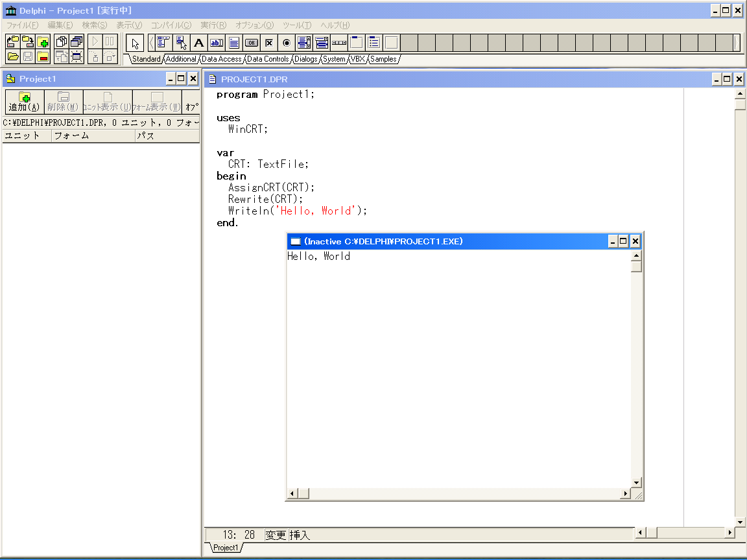The height and width of the screenshot is (560, 747).
Task: Pick the CheckBox component from the palette
Action: [x=269, y=43]
